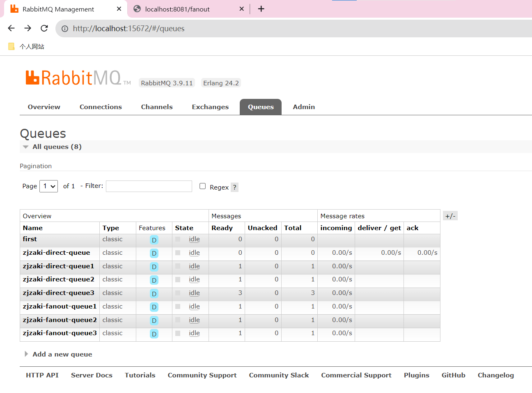Switch to the Overview tab
The image size is (532, 393).
tap(44, 107)
